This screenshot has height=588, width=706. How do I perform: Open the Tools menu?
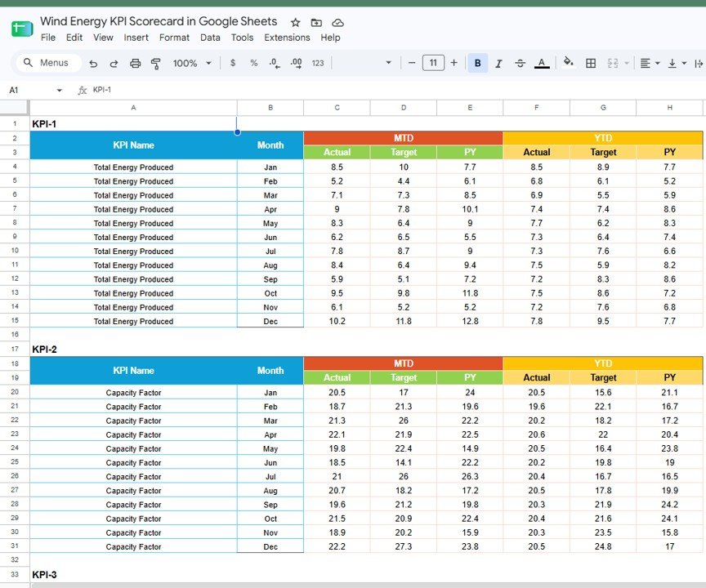[x=242, y=38]
